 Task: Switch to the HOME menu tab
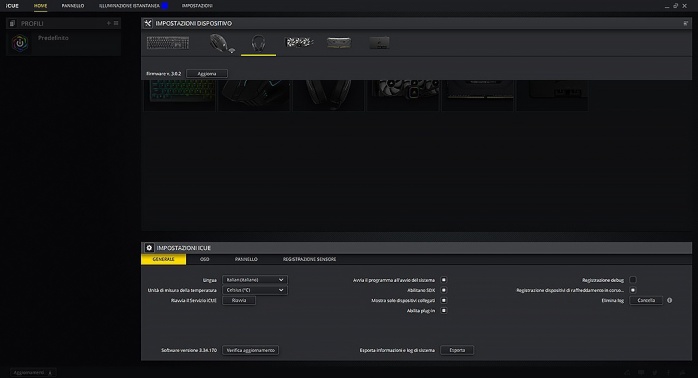point(41,6)
